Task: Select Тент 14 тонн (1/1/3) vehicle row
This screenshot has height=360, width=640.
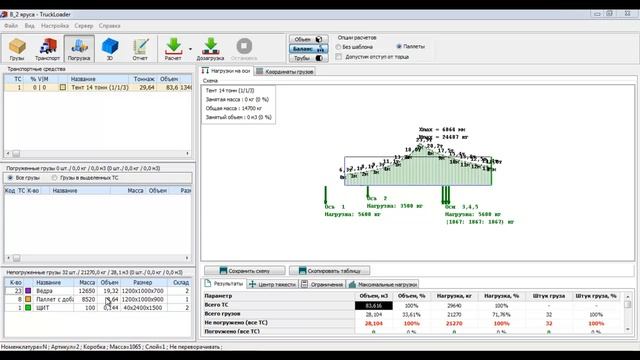Action: (x=98, y=87)
